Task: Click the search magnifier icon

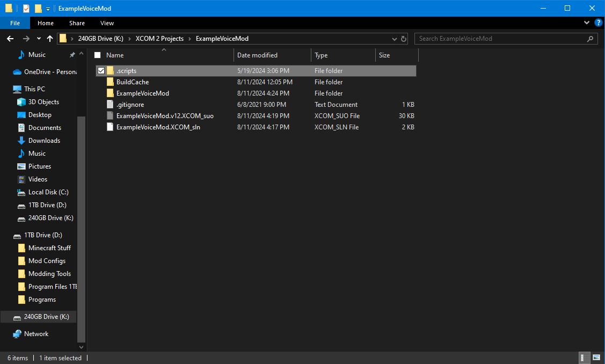Action: click(590, 39)
